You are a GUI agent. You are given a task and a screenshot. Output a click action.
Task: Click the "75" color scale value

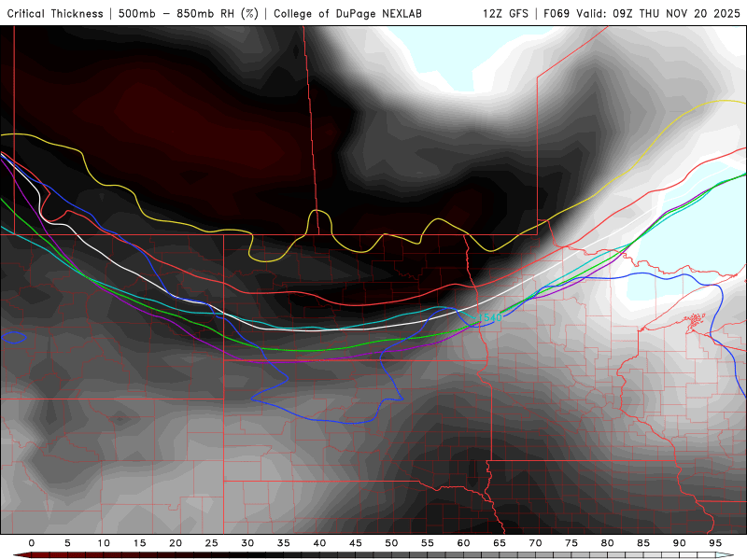point(571,543)
